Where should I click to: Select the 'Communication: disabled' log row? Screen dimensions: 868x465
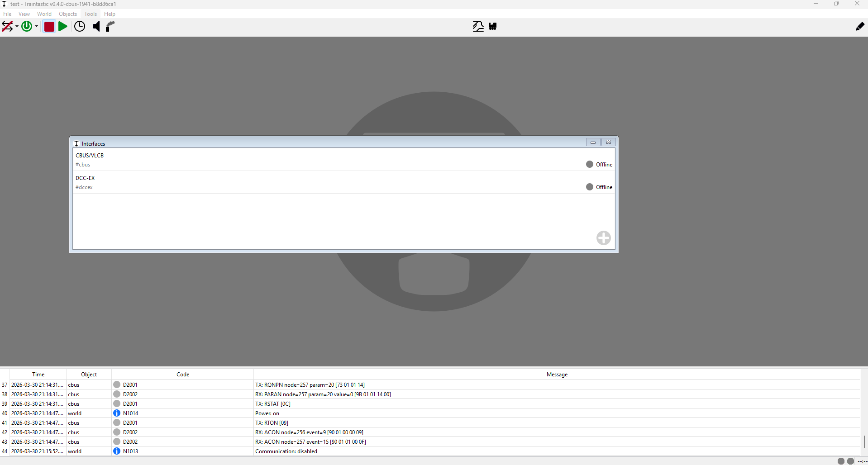(286, 451)
